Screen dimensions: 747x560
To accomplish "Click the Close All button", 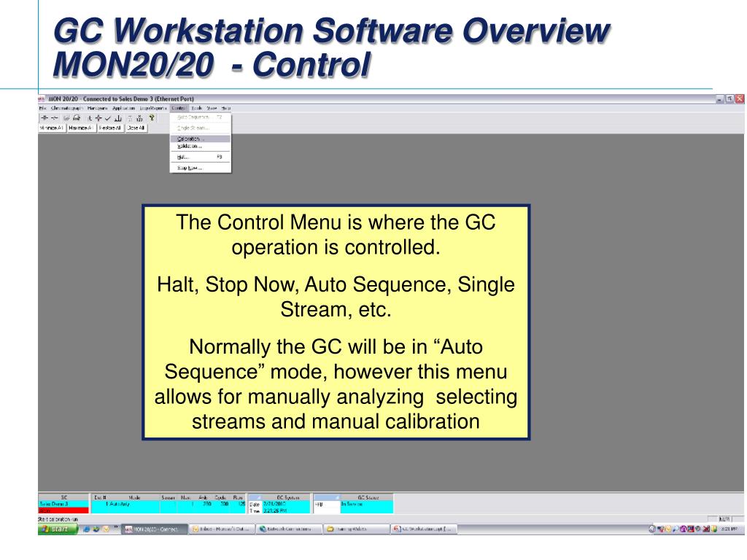I will point(136,128).
